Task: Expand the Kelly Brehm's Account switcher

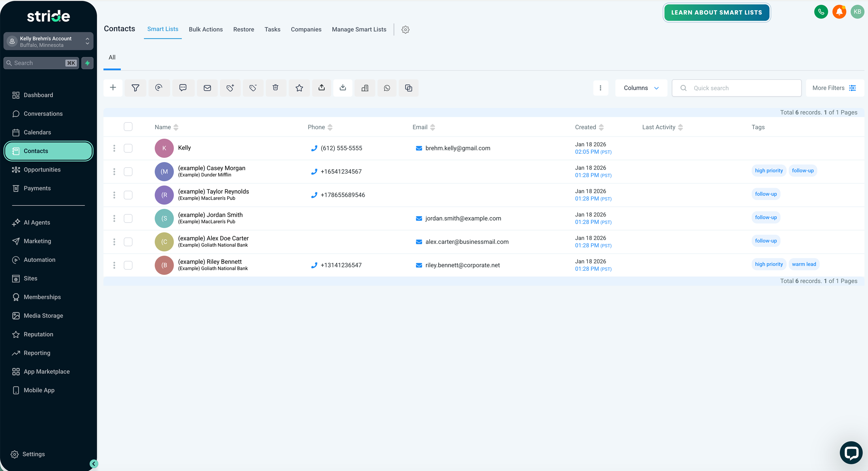Action: coord(48,41)
